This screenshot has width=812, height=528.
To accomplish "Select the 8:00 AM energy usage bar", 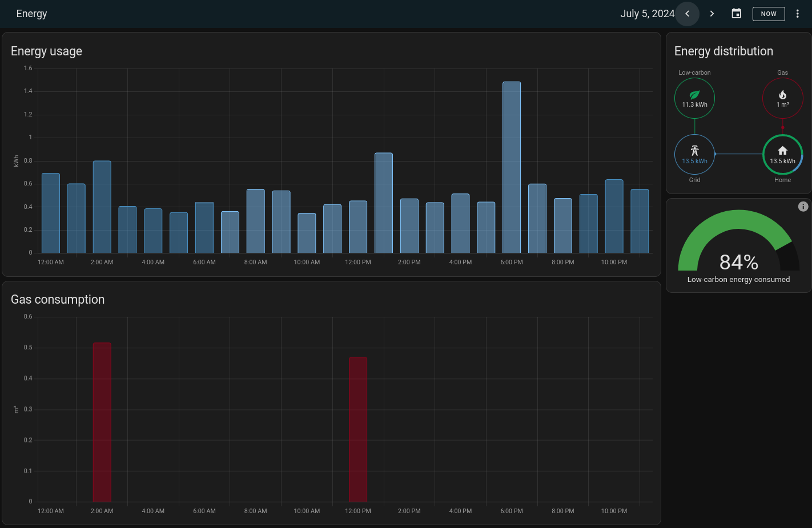I will click(x=256, y=221).
